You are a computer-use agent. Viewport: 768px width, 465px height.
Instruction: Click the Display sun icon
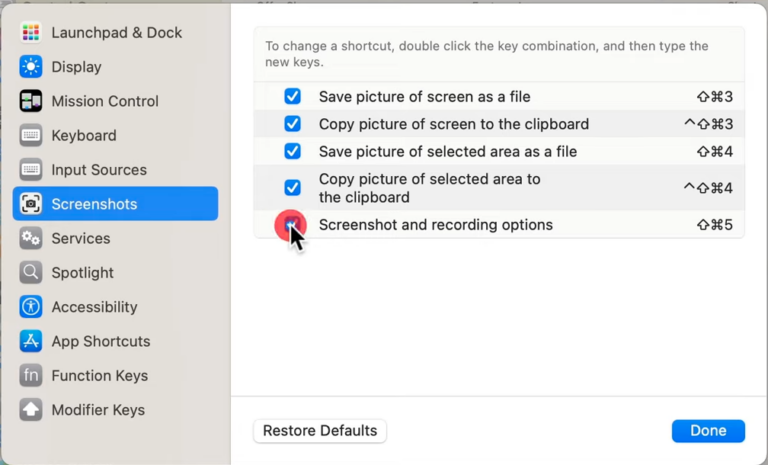pos(30,67)
